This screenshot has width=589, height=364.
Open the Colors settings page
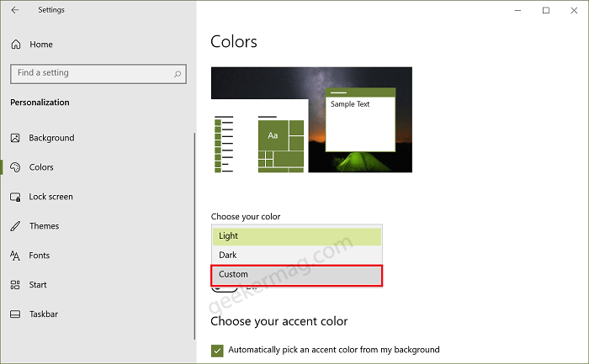pos(41,167)
